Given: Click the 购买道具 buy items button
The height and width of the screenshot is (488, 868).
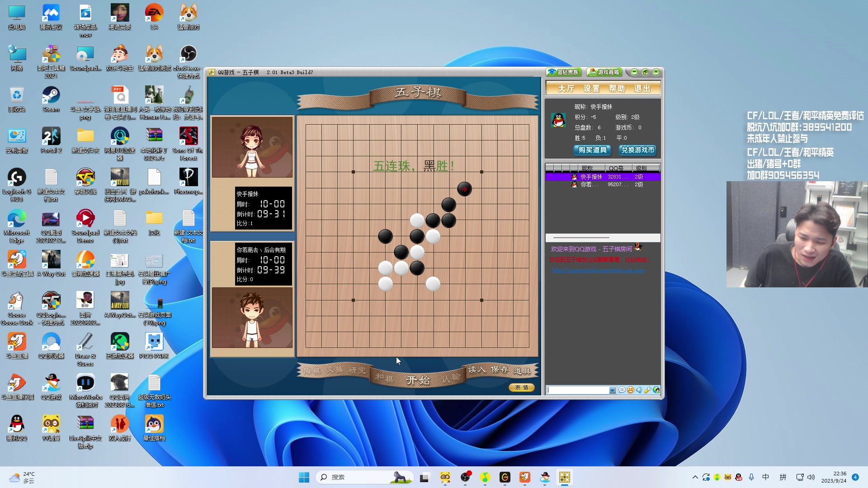Looking at the screenshot, I should click(592, 150).
